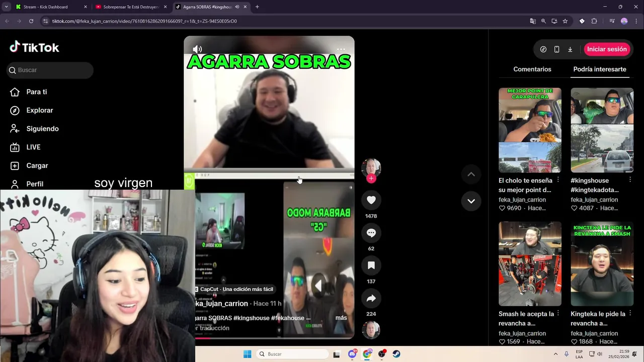Screen dimensions: 644x362
Task: Close the Stream - Kick Dashboard tab
Action: tap(85, 7)
